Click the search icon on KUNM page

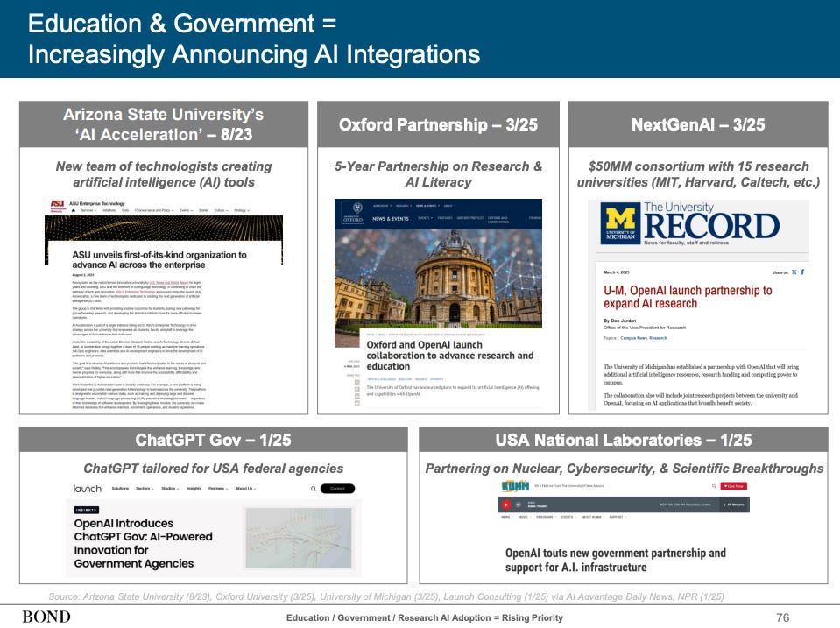(x=714, y=486)
